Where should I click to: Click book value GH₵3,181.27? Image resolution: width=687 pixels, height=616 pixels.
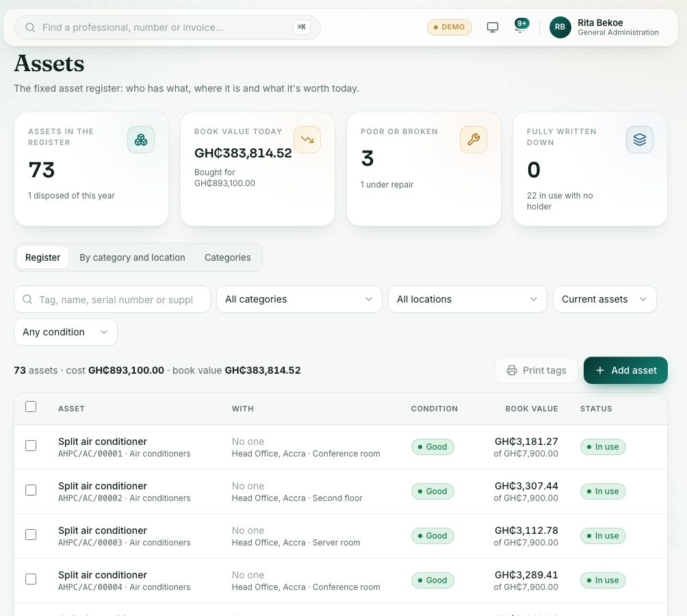526,441
